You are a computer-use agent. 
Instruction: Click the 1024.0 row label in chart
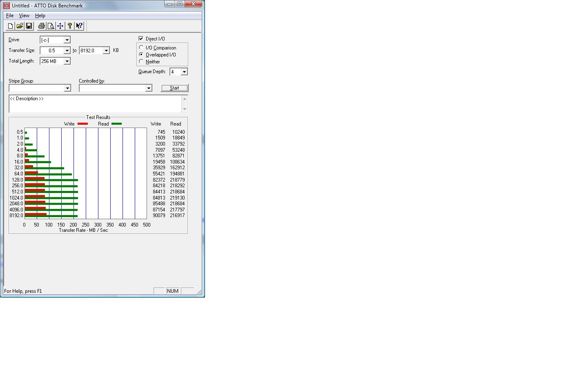click(x=16, y=198)
